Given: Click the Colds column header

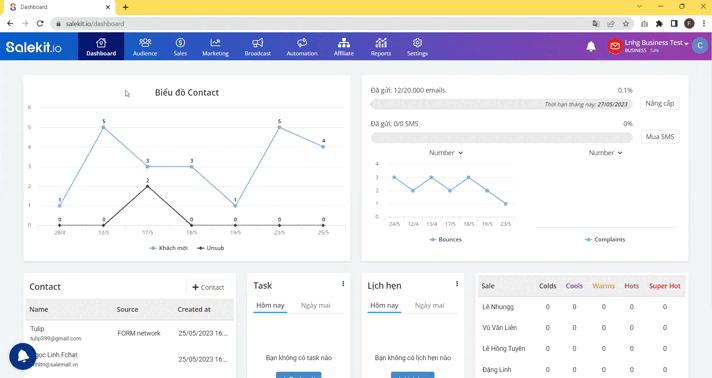Looking at the screenshot, I should [x=548, y=286].
